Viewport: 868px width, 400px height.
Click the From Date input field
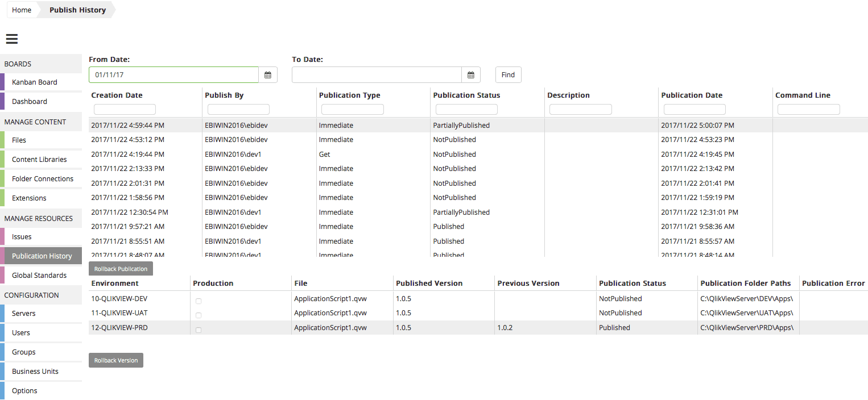click(173, 75)
